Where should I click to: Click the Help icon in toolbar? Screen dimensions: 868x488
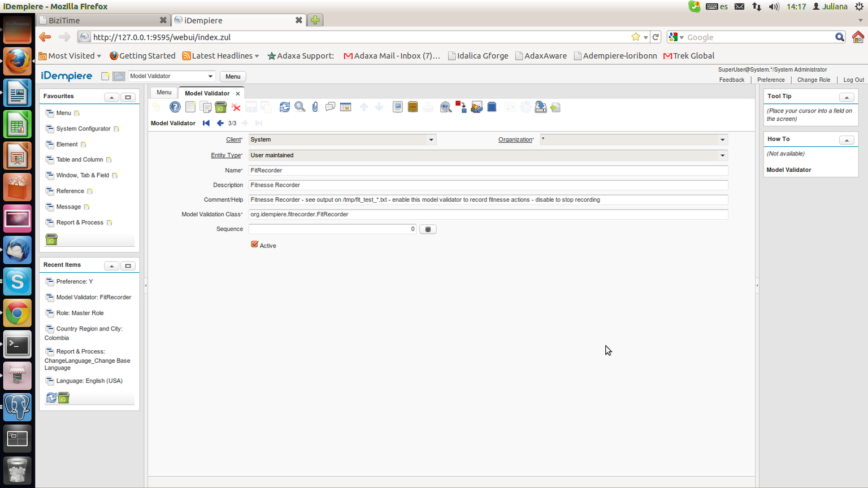(x=175, y=107)
